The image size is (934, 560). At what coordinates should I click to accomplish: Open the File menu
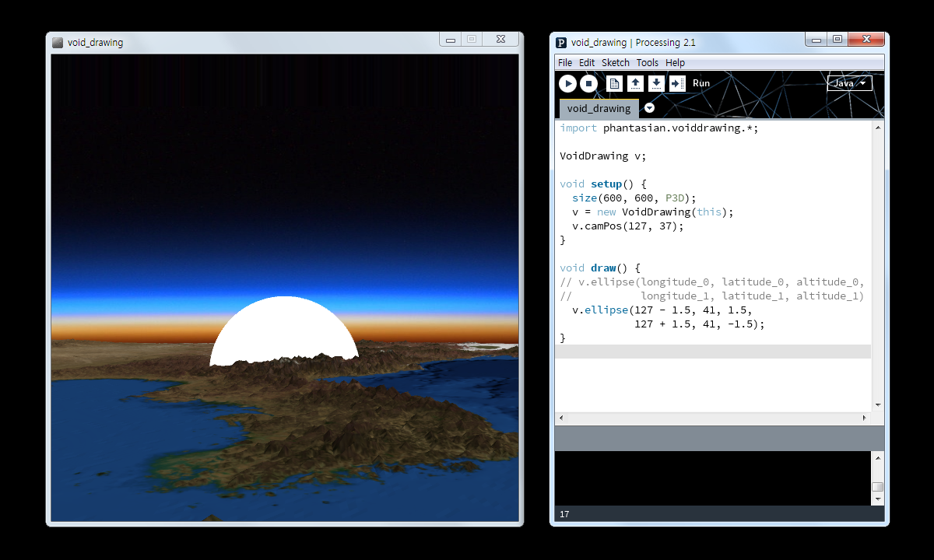click(565, 62)
